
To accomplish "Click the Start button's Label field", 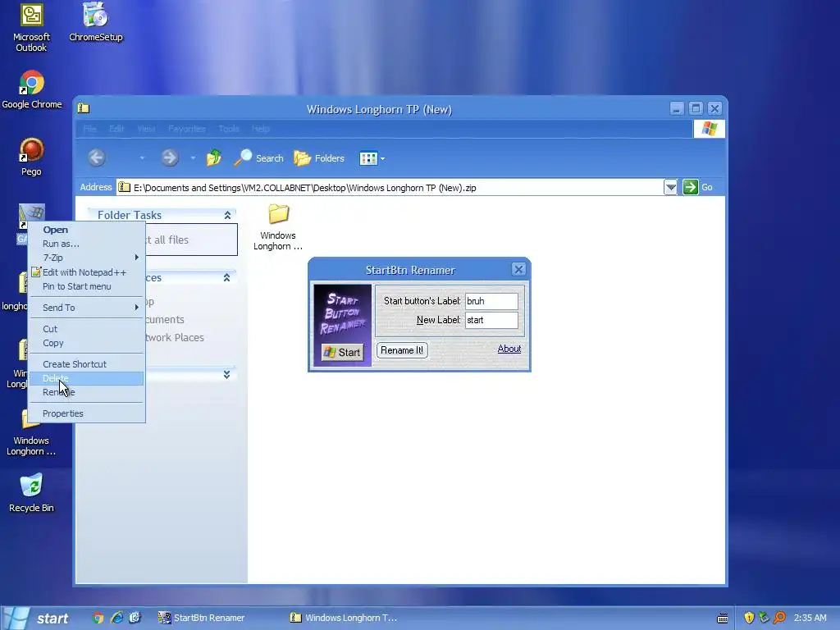I will pos(491,301).
